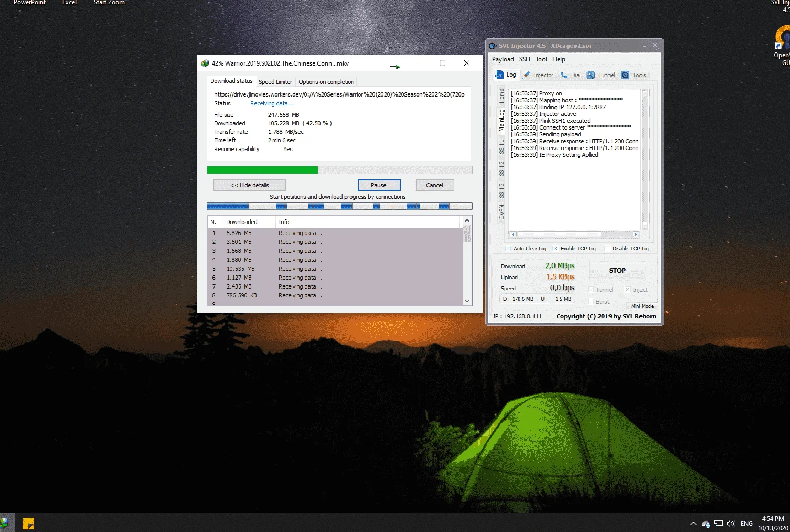Open the Help menu in SVL Injector

coord(559,59)
